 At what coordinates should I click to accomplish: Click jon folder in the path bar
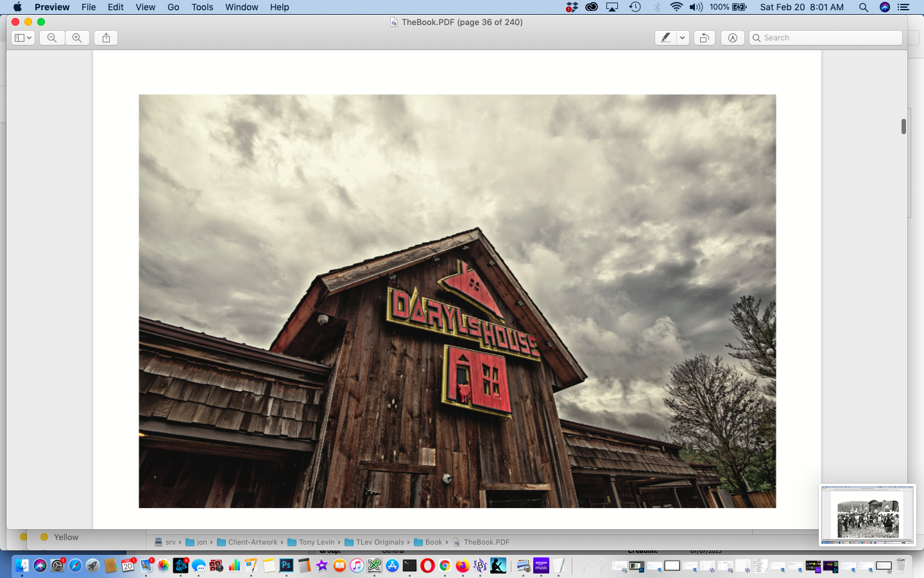click(x=196, y=542)
